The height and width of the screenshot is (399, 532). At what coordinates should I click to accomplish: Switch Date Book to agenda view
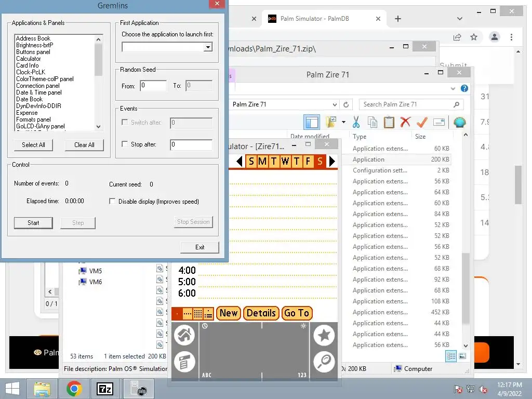[x=208, y=313]
